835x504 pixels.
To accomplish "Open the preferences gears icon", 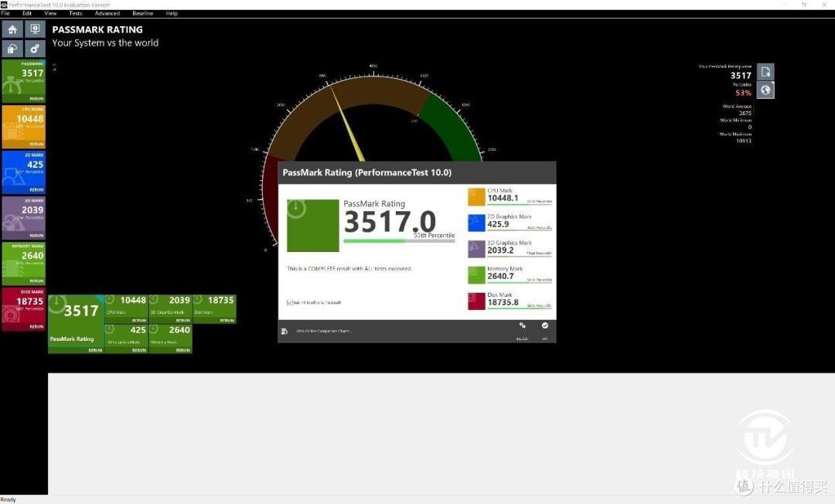I will [x=35, y=49].
